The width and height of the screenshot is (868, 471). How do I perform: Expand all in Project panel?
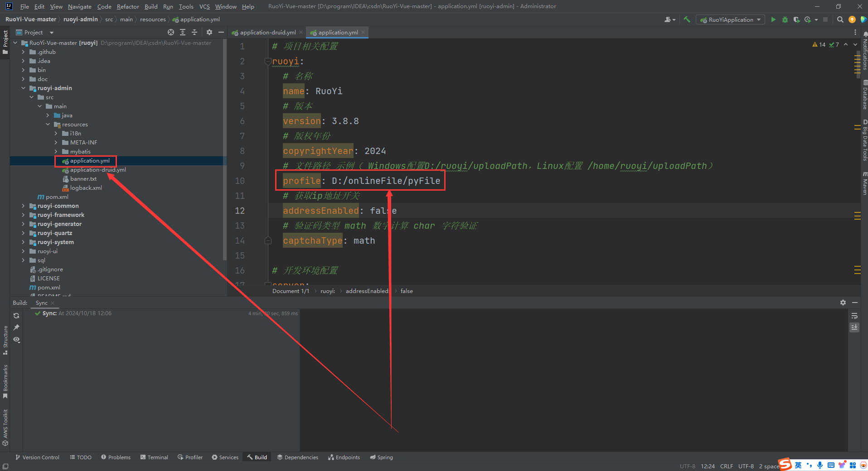point(183,32)
